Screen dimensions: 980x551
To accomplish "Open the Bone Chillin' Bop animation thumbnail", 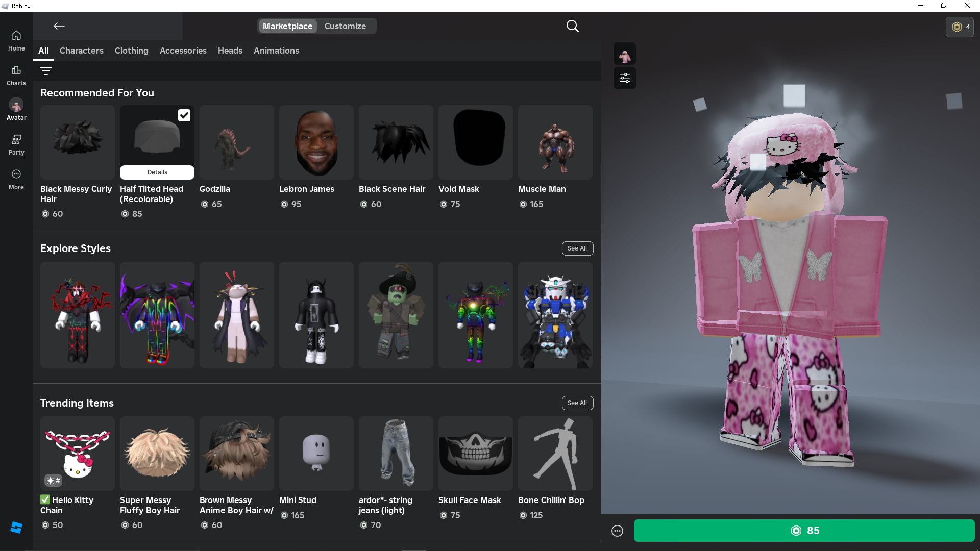I will (x=555, y=454).
